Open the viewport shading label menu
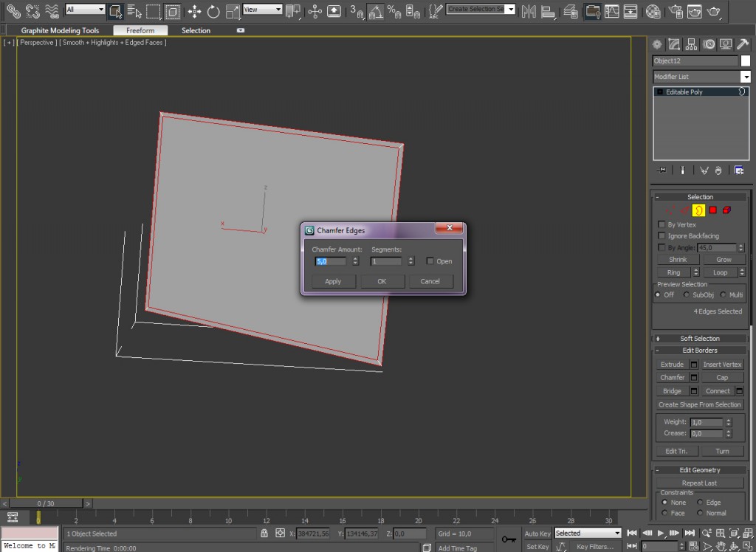This screenshot has width=756, height=552. [113, 42]
